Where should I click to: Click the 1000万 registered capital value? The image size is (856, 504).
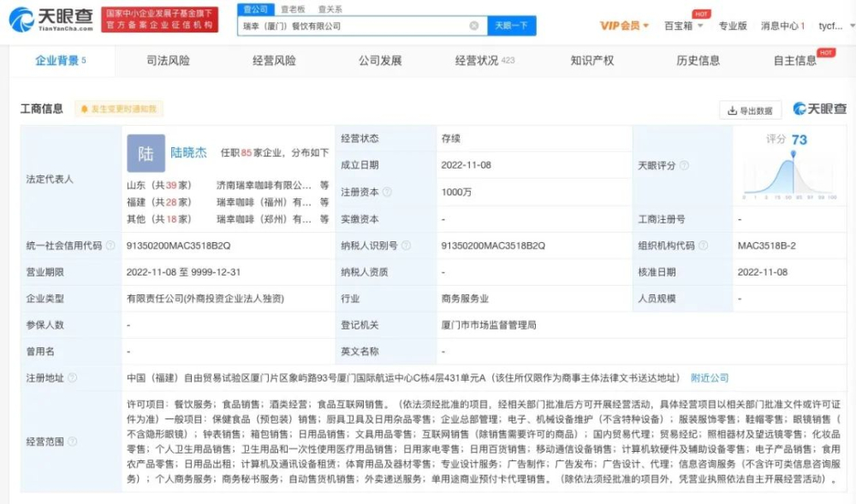coord(456,192)
